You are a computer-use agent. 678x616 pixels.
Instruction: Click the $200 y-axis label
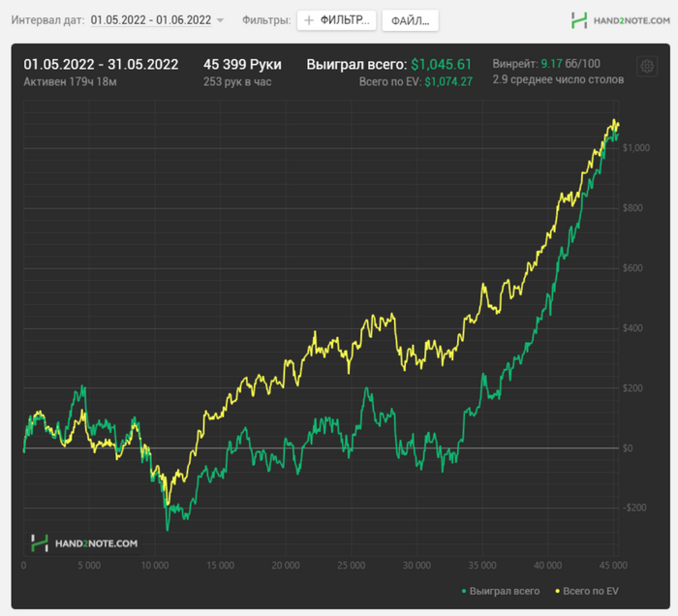tap(632, 388)
